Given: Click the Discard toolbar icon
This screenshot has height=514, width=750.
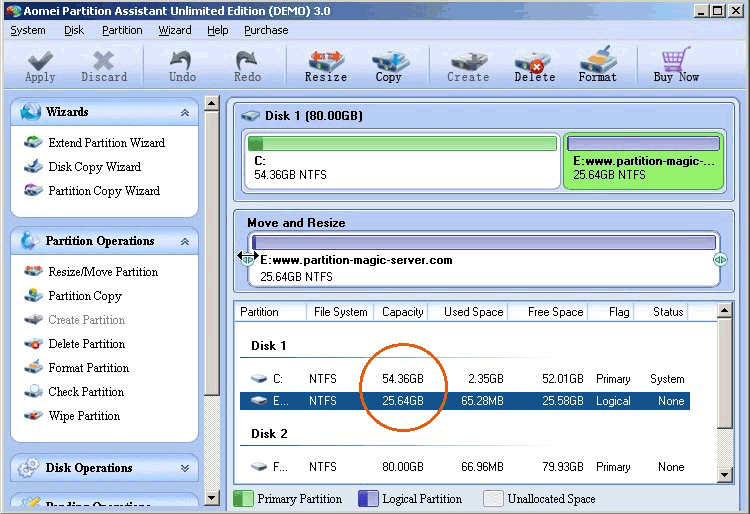Looking at the screenshot, I should [x=103, y=61].
